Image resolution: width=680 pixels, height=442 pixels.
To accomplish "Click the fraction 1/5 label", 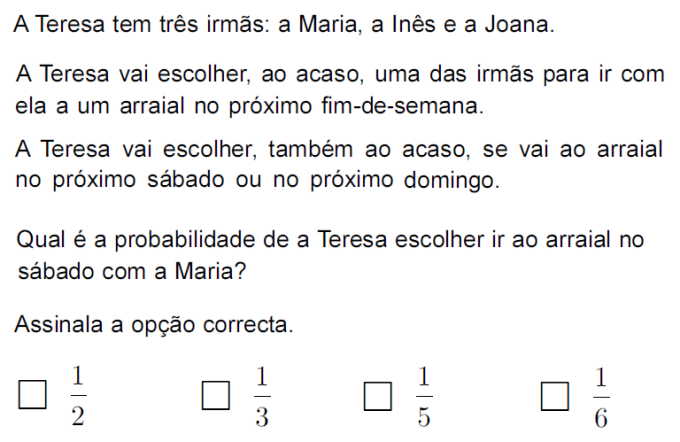I will [423, 396].
